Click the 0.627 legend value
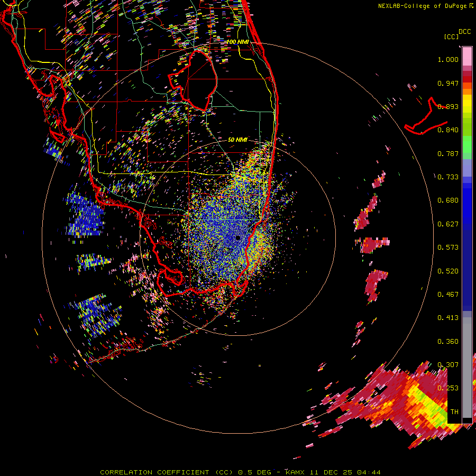 pyautogui.click(x=448, y=224)
